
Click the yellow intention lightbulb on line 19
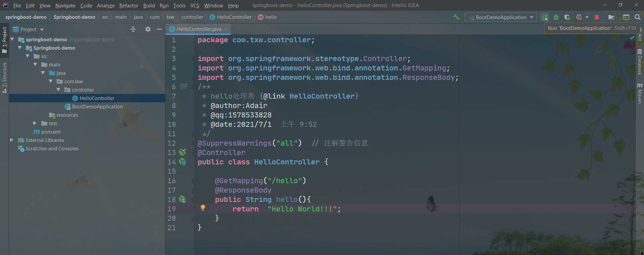(x=203, y=208)
